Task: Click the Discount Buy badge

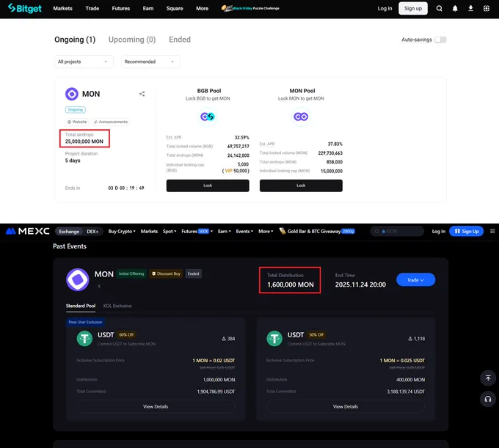Action: (166, 273)
